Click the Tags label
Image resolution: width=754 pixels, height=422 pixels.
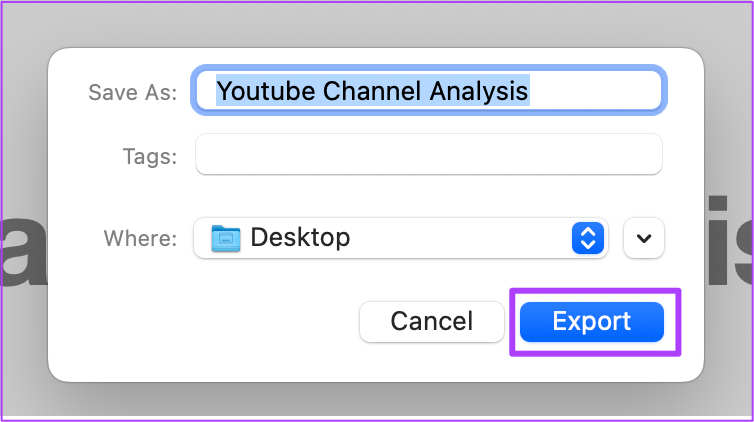[150, 156]
